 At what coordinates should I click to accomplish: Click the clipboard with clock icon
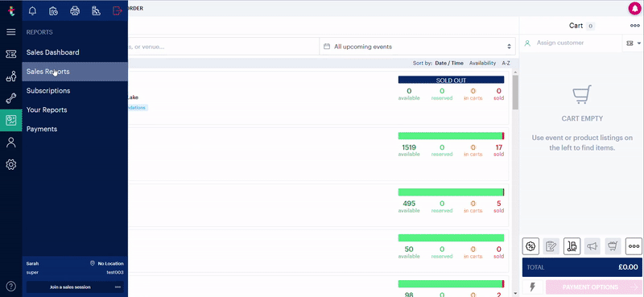click(53, 10)
